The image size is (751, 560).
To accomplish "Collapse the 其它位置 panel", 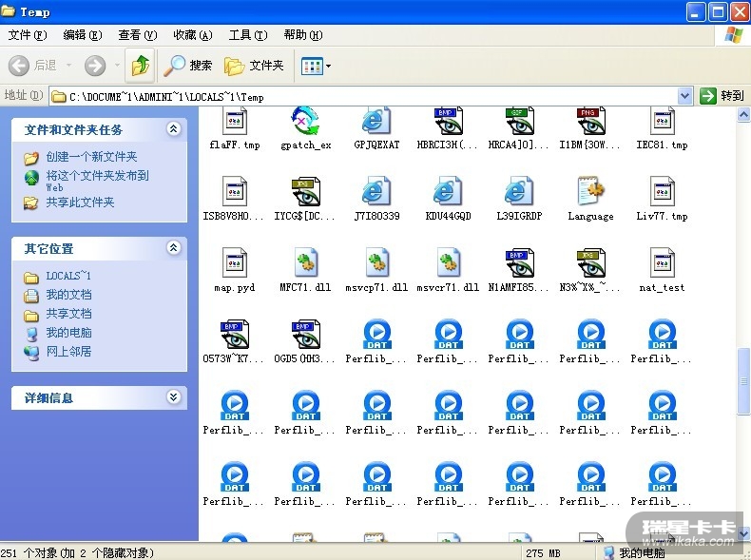I will coord(173,247).
